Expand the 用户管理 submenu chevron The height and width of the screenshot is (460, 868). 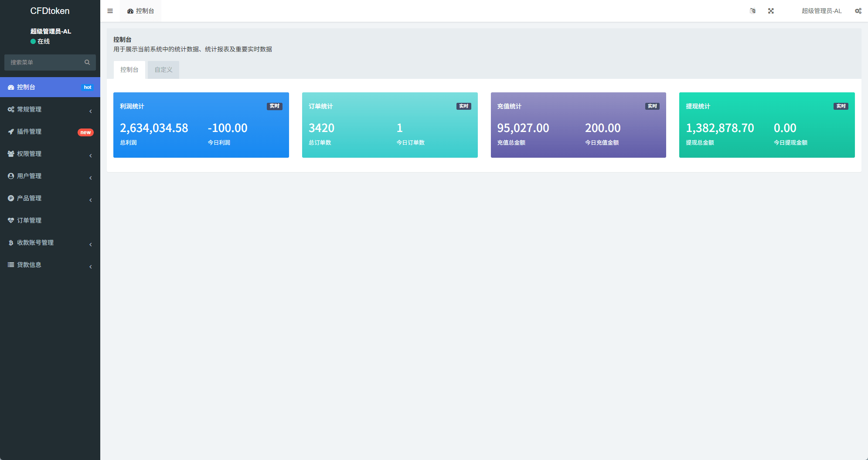[90, 178]
